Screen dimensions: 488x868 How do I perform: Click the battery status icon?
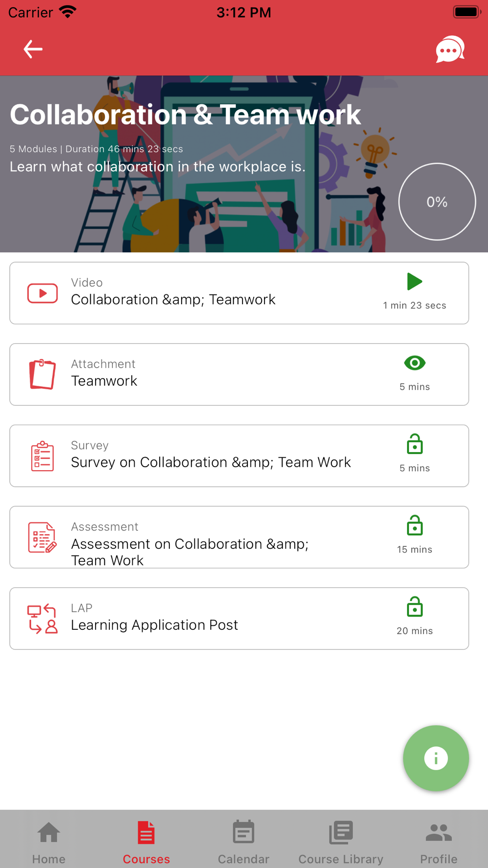point(467,12)
